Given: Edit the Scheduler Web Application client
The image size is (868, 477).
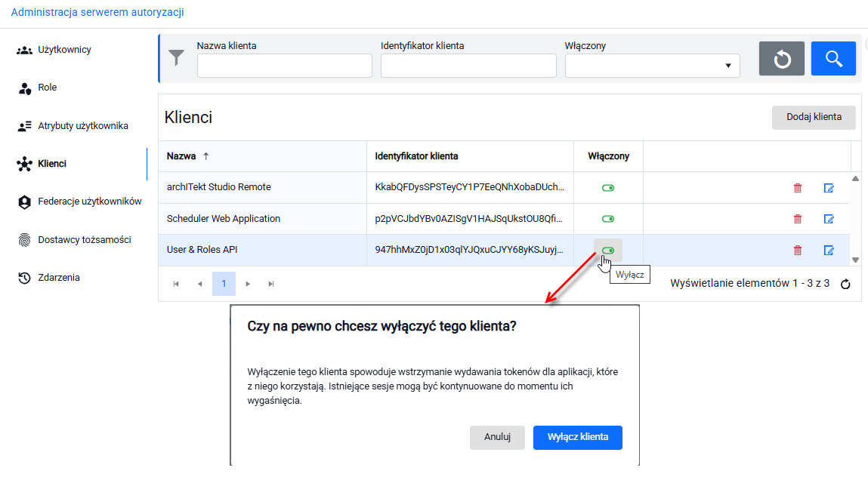Looking at the screenshot, I should [829, 219].
